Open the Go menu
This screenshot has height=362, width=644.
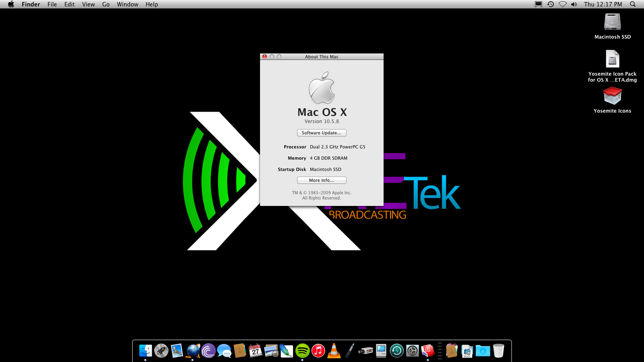(106, 4)
